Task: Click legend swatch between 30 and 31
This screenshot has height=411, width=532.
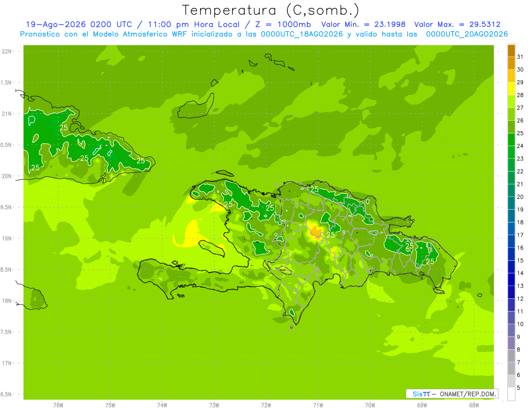Action: [511, 63]
